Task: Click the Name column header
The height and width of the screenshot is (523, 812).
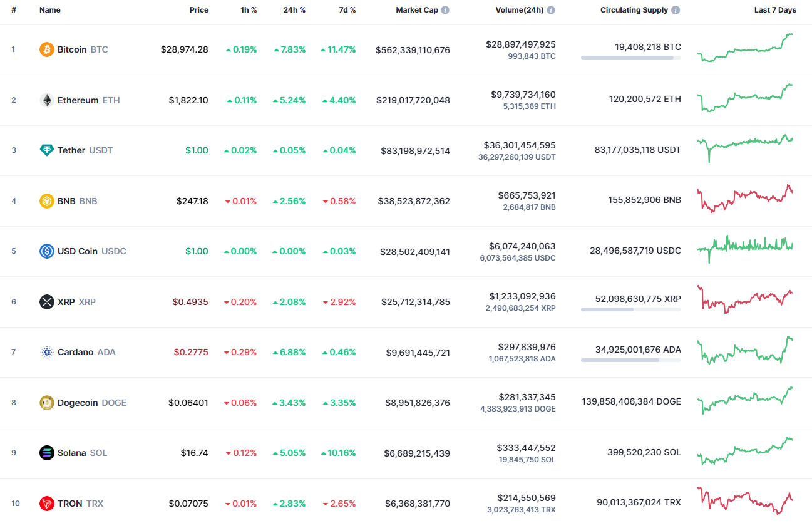Action: pos(49,9)
